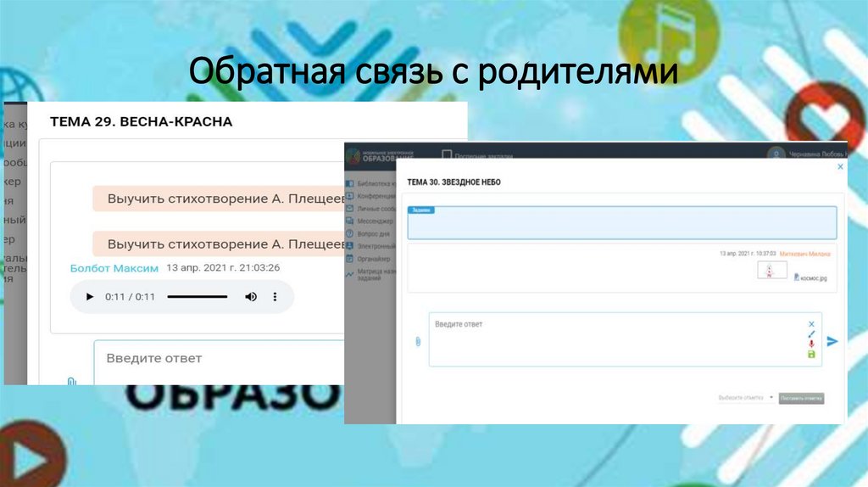Open Выберите отметку dropdown

point(746,398)
